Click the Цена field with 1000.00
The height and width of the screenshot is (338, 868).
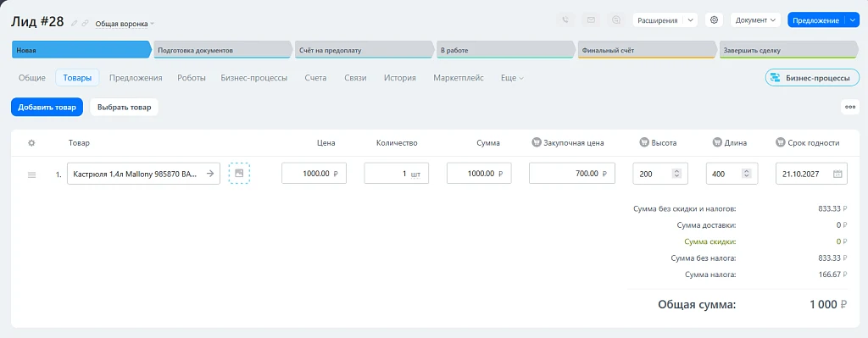point(314,173)
